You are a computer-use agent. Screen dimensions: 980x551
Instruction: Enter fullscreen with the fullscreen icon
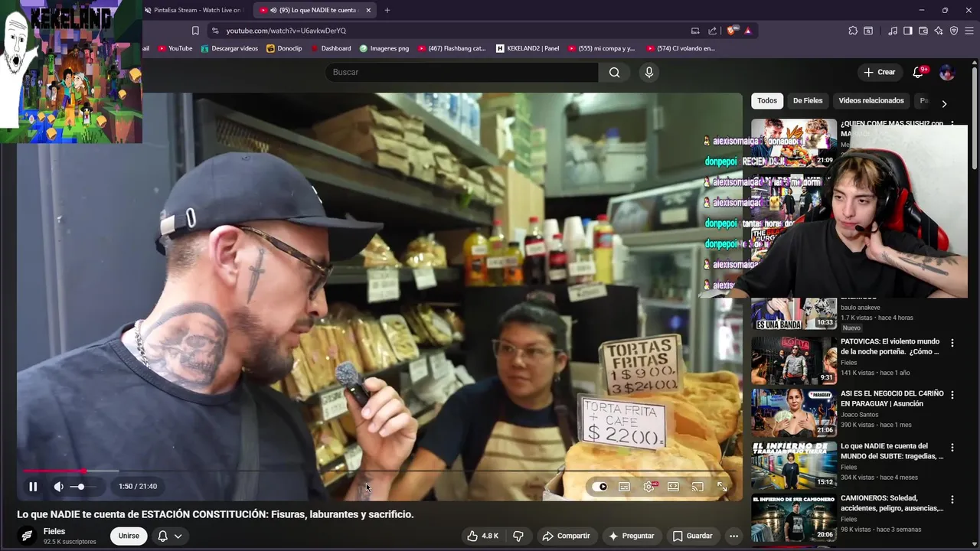(x=722, y=487)
